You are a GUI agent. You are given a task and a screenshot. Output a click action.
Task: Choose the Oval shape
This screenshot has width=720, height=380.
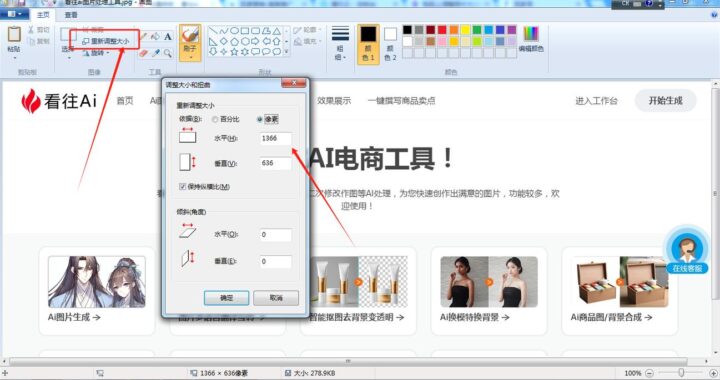pyautogui.click(x=234, y=31)
